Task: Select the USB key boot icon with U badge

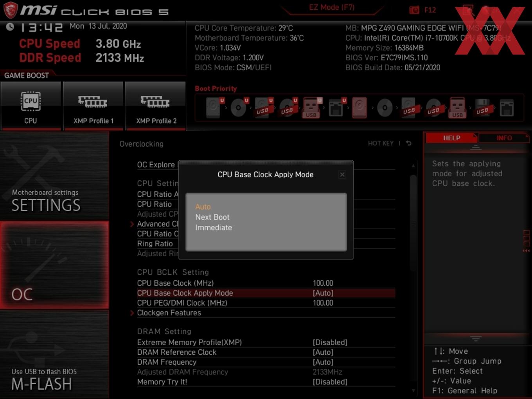Action: tap(312, 108)
